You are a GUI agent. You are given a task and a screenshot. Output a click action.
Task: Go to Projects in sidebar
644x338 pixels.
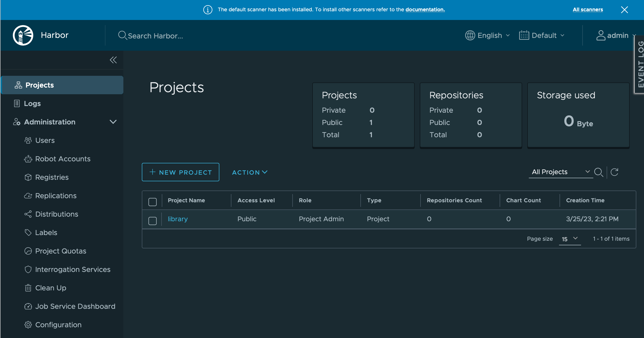pyautogui.click(x=62, y=85)
